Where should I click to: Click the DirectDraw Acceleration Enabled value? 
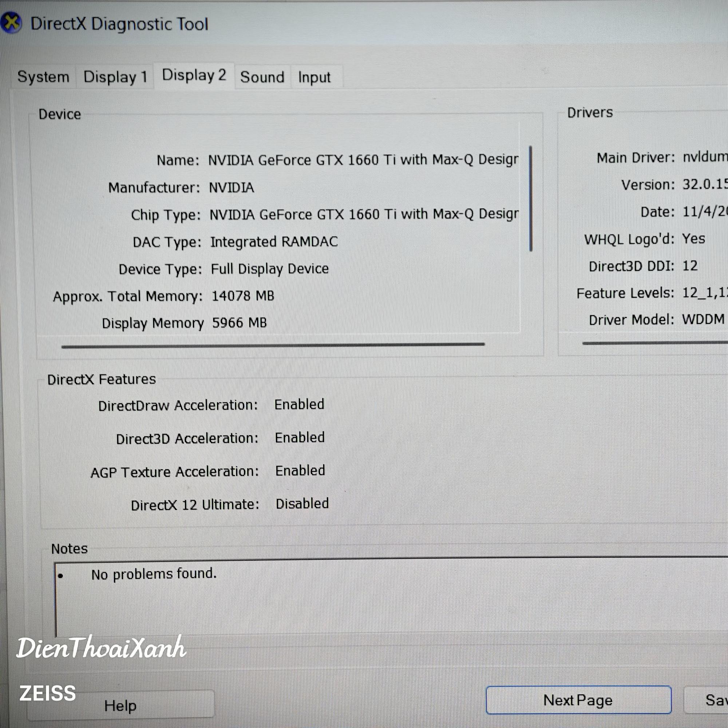click(299, 404)
